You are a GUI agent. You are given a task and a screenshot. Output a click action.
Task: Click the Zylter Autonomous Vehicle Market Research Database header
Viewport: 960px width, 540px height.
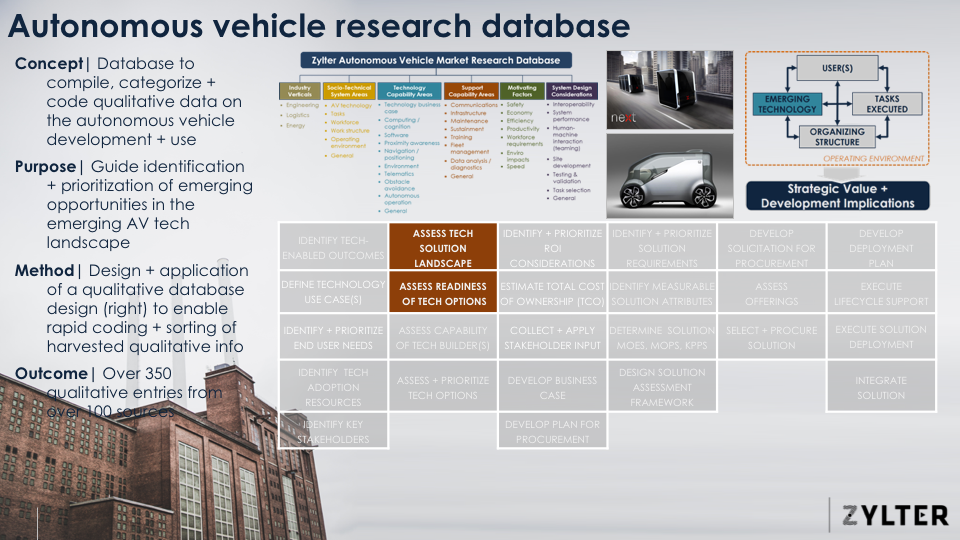[x=436, y=60]
